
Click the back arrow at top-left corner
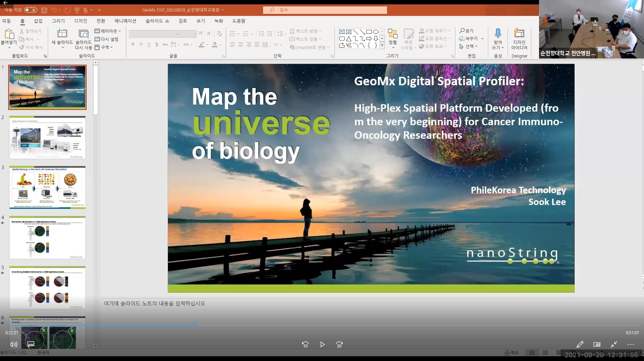tap(5, 3)
